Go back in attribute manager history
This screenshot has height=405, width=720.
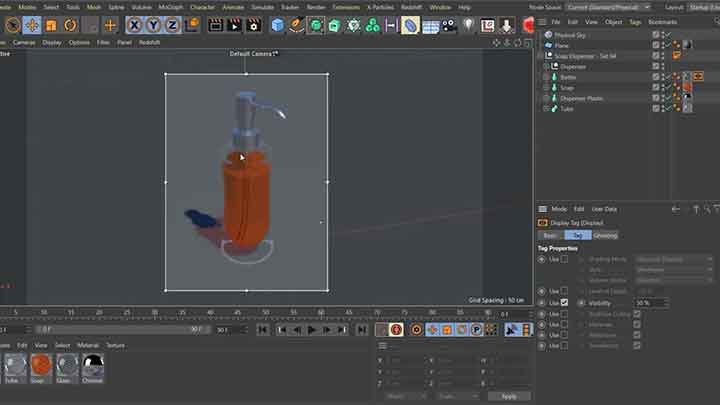[x=675, y=209]
